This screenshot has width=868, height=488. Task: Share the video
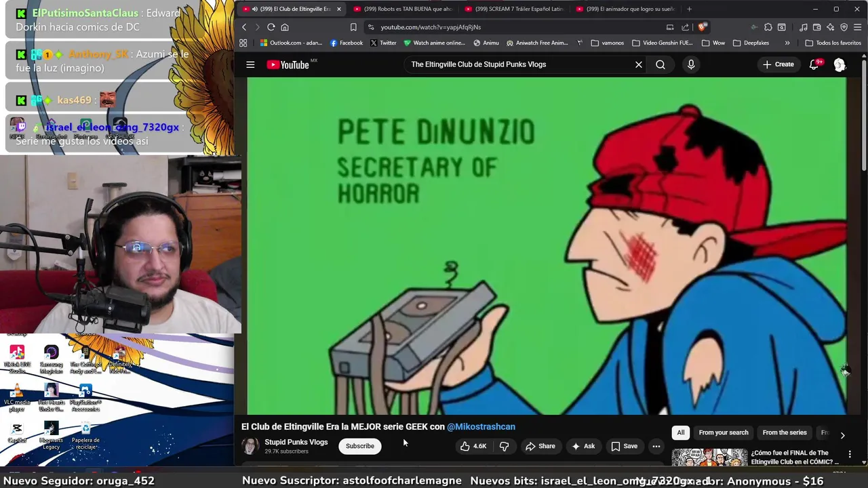(x=540, y=446)
